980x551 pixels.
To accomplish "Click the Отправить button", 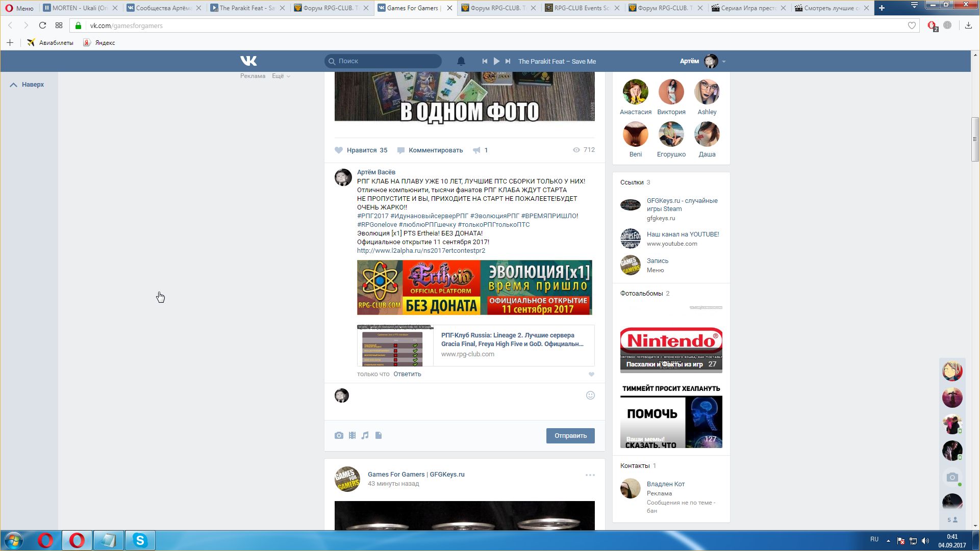I will click(570, 436).
